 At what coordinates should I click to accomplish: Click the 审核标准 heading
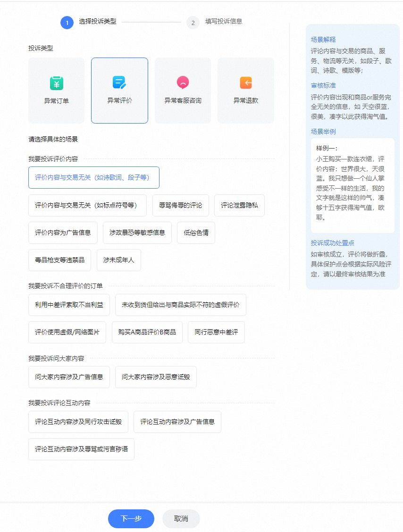coord(323,85)
